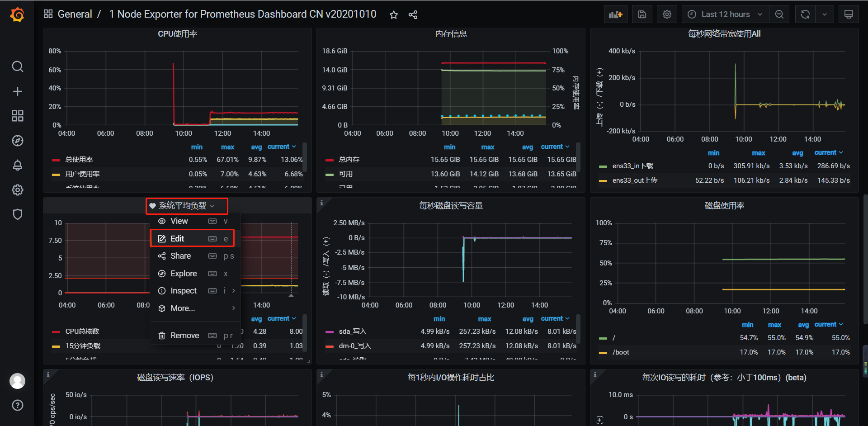
Task: Open the Last 12 hours time picker
Action: pos(725,14)
